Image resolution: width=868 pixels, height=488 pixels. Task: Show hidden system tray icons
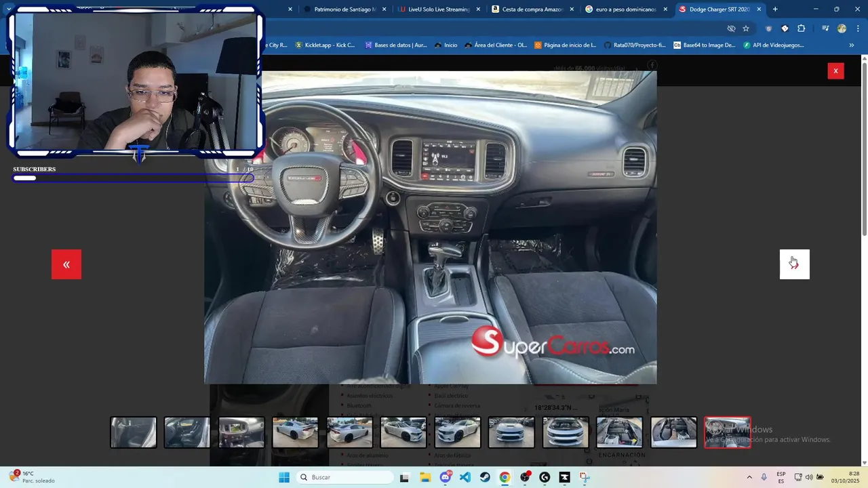[x=749, y=477]
